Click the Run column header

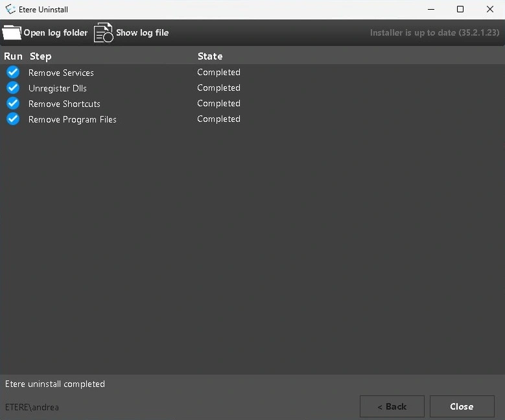pyautogui.click(x=13, y=56)
